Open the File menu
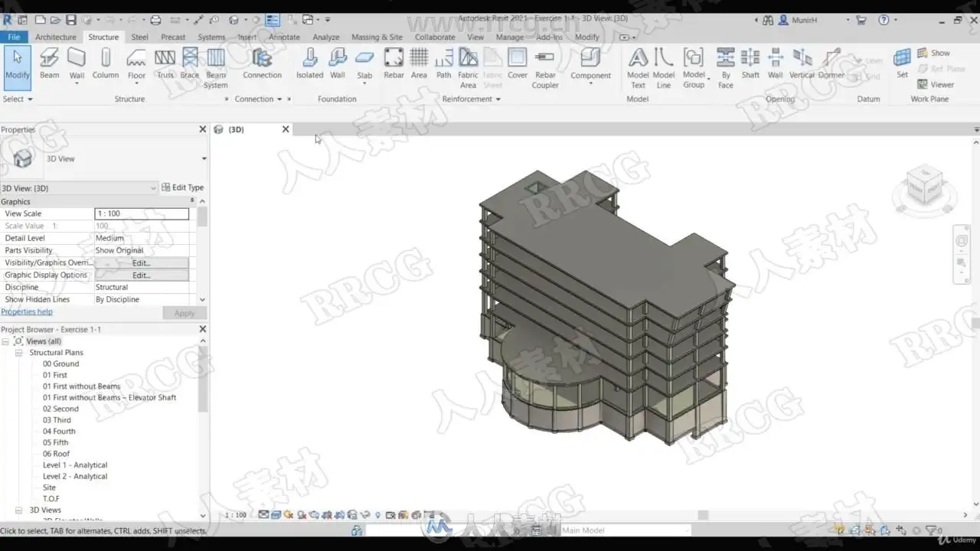The image size is (980, 551). 14,37
